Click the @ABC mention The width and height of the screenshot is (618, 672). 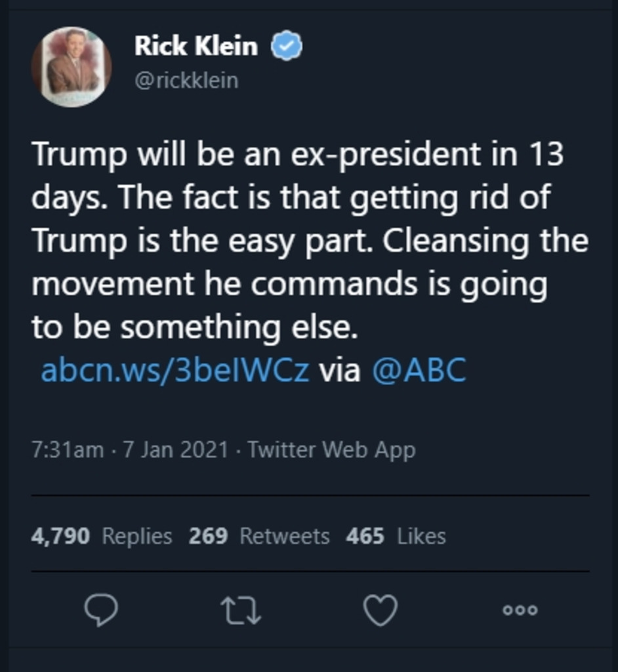tap(419, 371)
